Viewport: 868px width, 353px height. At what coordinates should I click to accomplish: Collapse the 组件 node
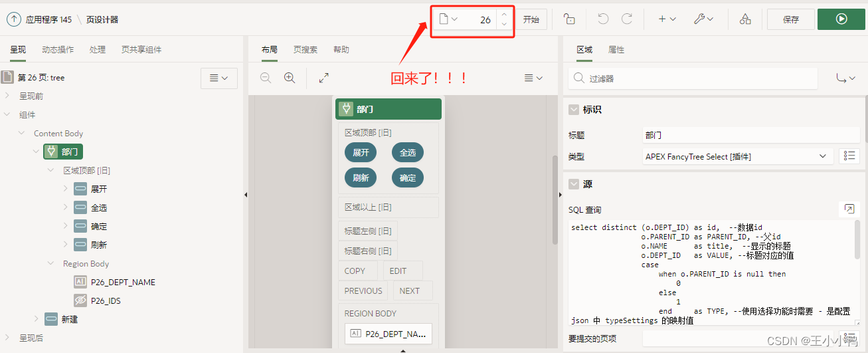tap(7, 115)
